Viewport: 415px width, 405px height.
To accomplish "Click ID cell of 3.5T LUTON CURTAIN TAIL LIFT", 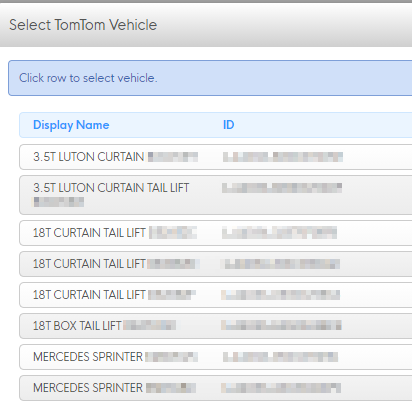I will tap(282, 188).
